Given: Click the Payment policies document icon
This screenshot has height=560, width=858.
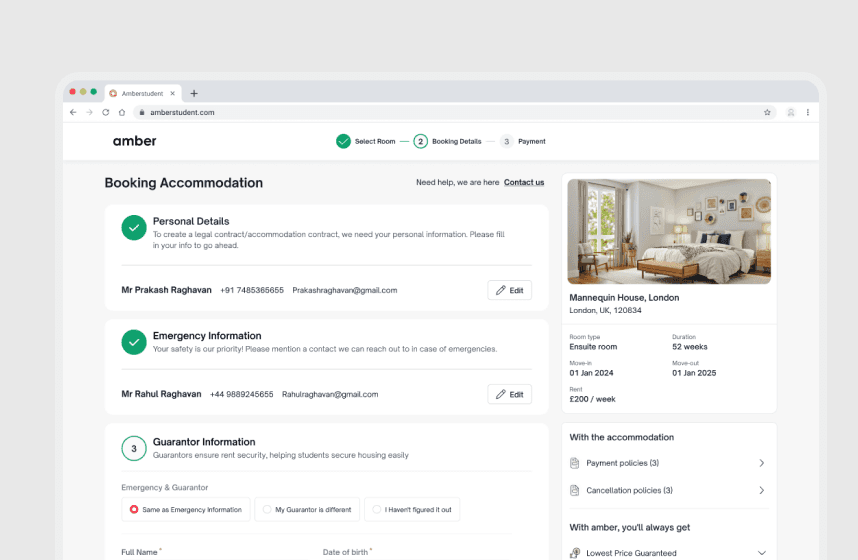Looking at the screenshot, I should [x=575, y=463].
